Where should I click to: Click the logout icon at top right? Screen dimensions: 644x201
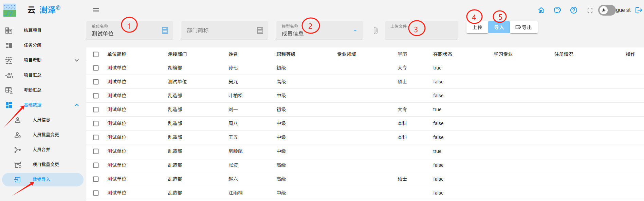[639, 10]
